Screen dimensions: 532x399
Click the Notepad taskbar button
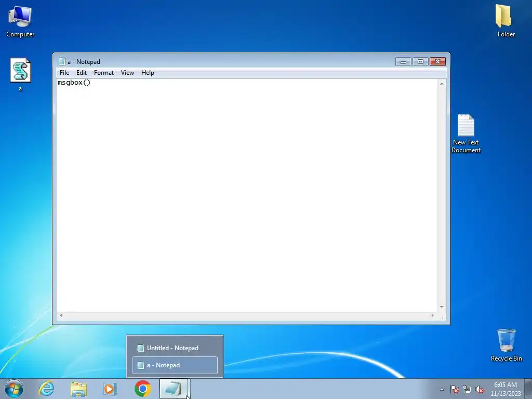tap(174, 389)
